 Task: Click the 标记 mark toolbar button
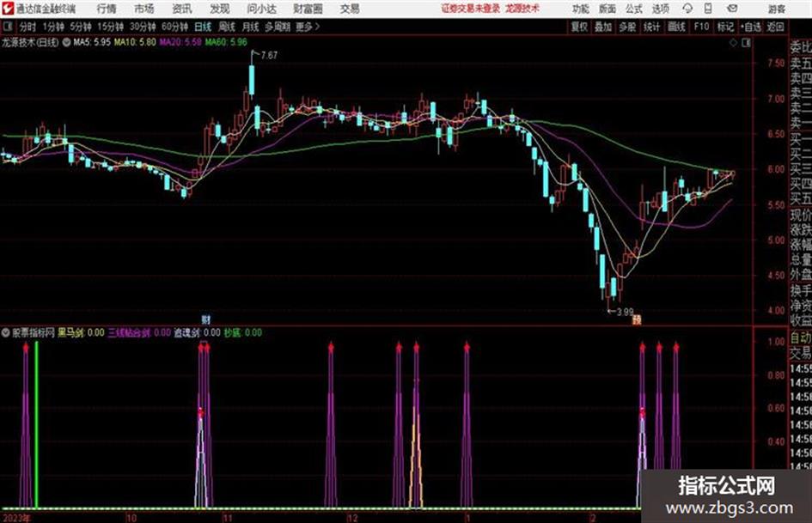coord(725,27)
